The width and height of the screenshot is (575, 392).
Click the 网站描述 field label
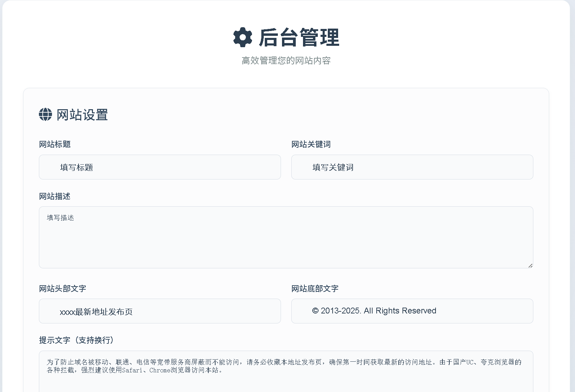pyautogui.click(x=55, y=196)
